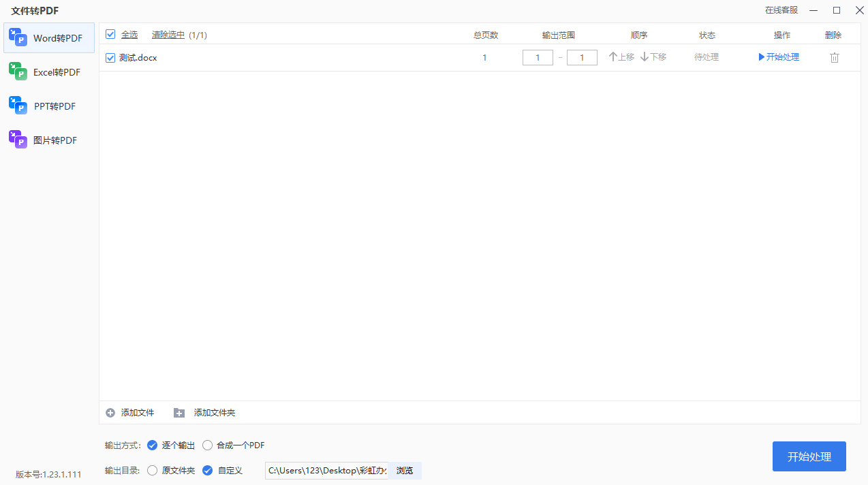Click 添加文件夹 text button
The width and height of the screenshot is (868, 485).
[x=215, y=413]
